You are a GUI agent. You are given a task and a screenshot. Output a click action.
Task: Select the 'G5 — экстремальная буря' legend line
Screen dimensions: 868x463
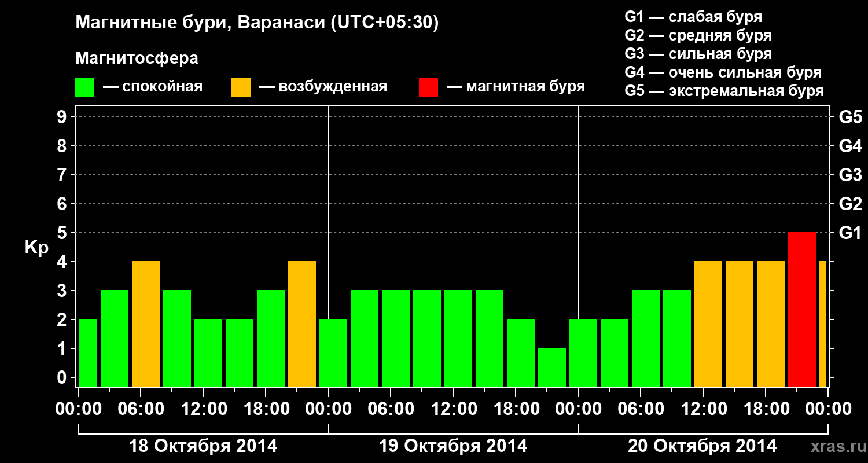click(724, 91)
